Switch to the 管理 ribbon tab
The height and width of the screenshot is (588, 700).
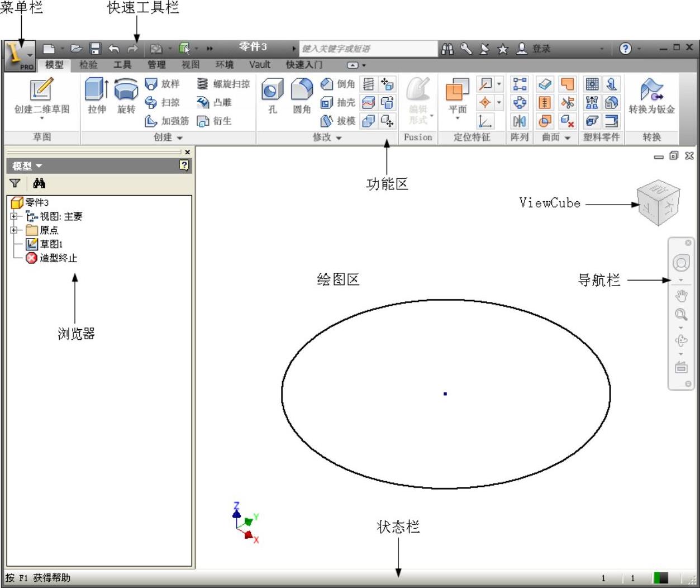click(156, 65)
